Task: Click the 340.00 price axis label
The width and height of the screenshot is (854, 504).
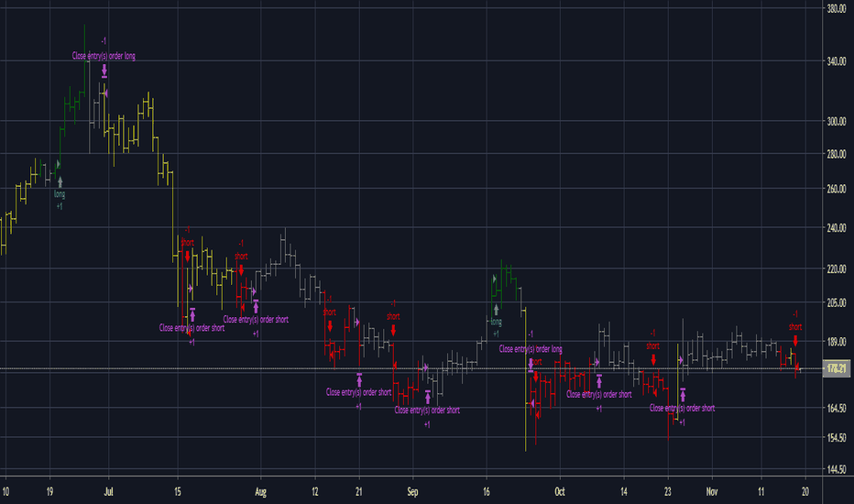Action: 836,61
